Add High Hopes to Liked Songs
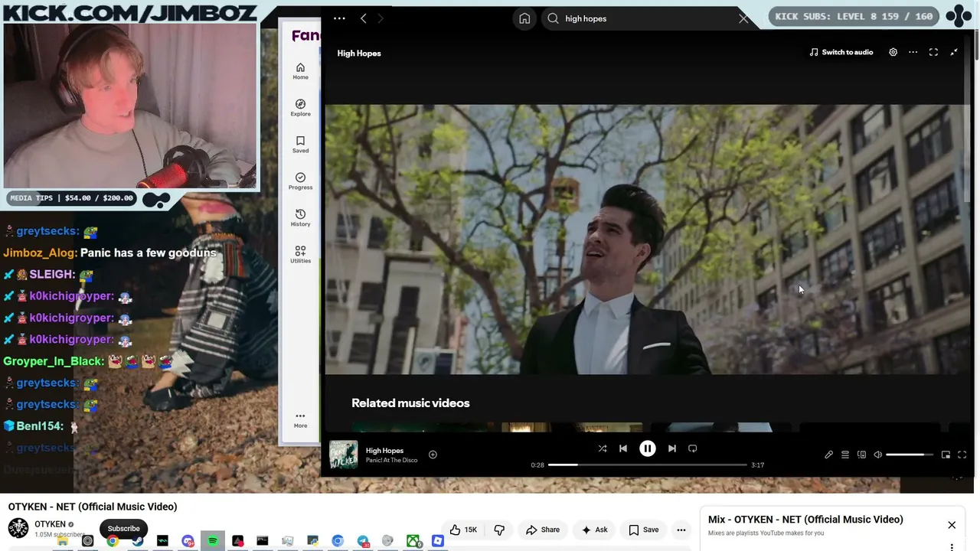The width and height of the screenshot is (980, 551). click(x=433, y=455)
